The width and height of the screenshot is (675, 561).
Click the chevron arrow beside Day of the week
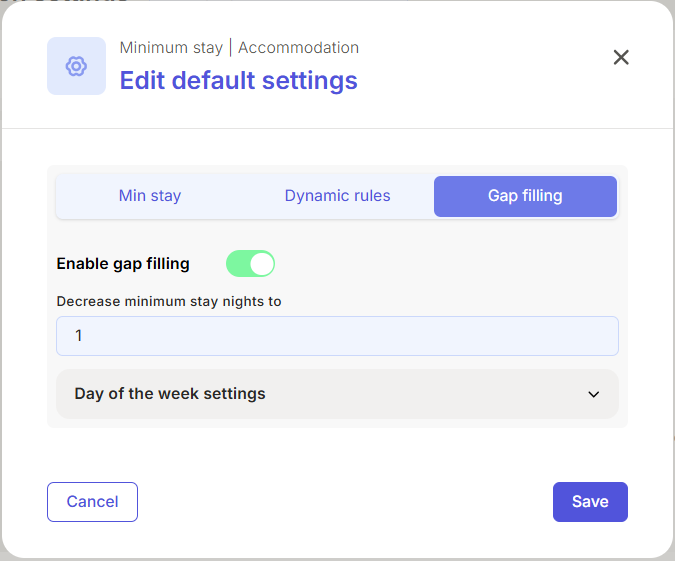(x=594, y=394)
